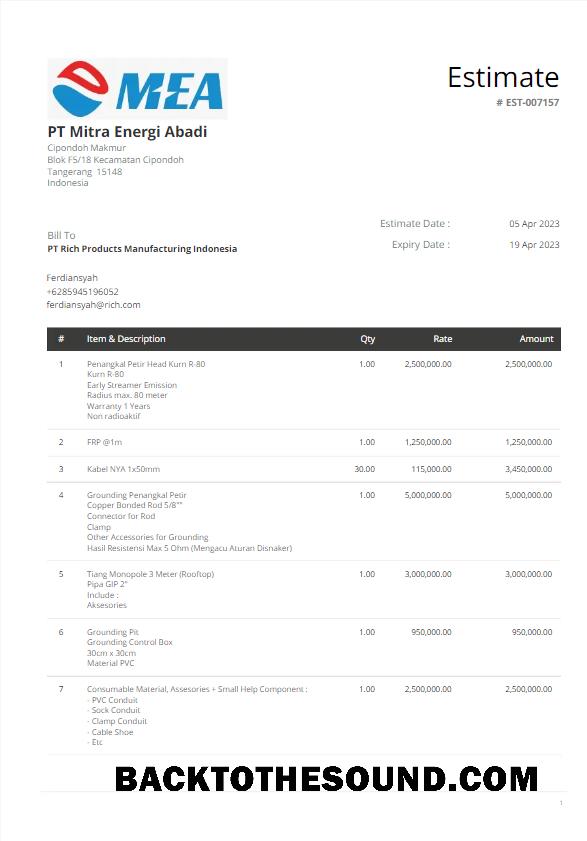Click the 3,450,000.00 amount value
The width and height of the screenshot is (587, 841).
pyautogui.click(x=529, y=469)
